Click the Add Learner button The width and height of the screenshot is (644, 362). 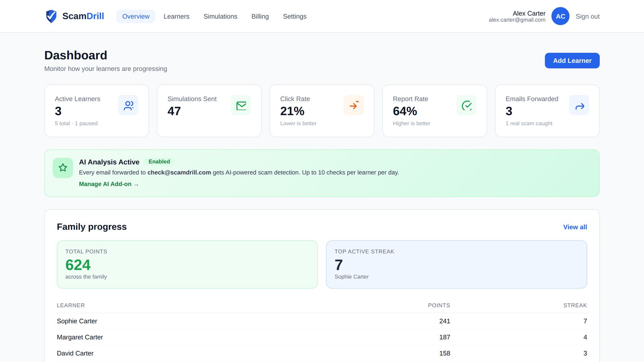(x=572, y=61)
